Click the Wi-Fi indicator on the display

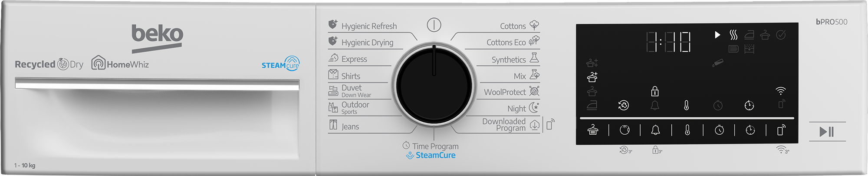tap(781, 91)
